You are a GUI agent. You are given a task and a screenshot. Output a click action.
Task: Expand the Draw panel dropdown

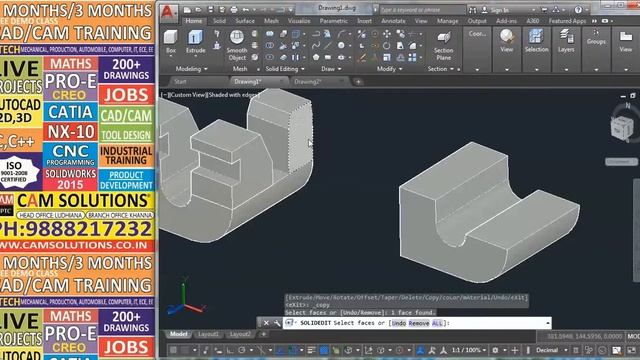tap(331, 69)
